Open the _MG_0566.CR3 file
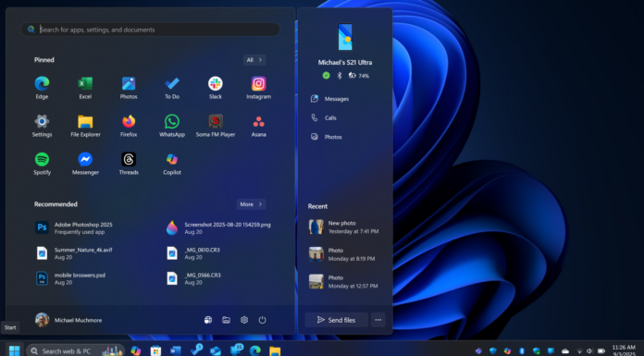This screenshot has height=356, width=644. (x=194, y=278)
